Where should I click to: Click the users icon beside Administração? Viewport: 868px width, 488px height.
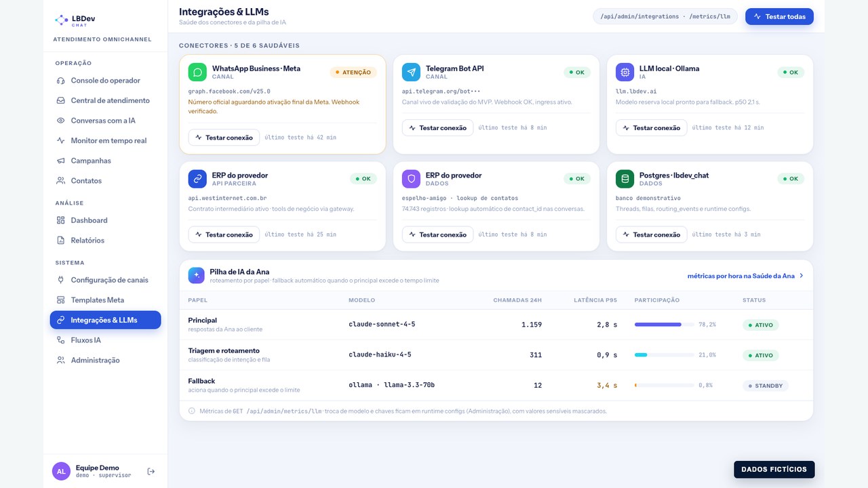point(61,361)
